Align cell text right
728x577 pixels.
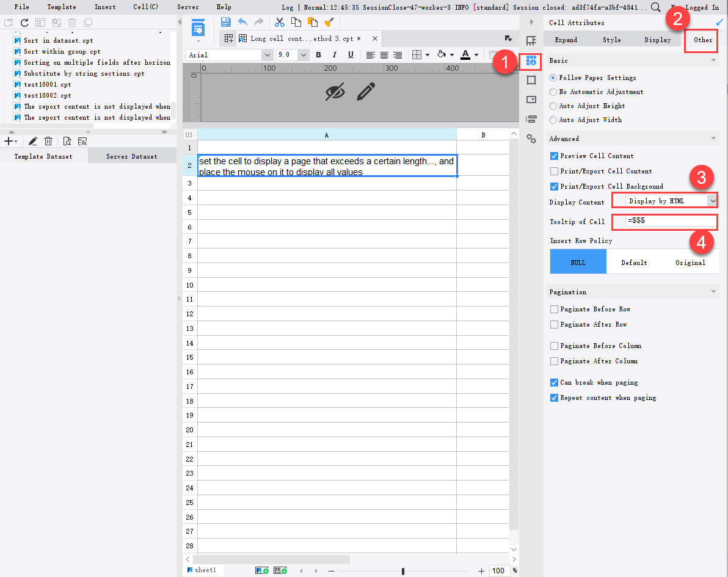tap(398, 55)
